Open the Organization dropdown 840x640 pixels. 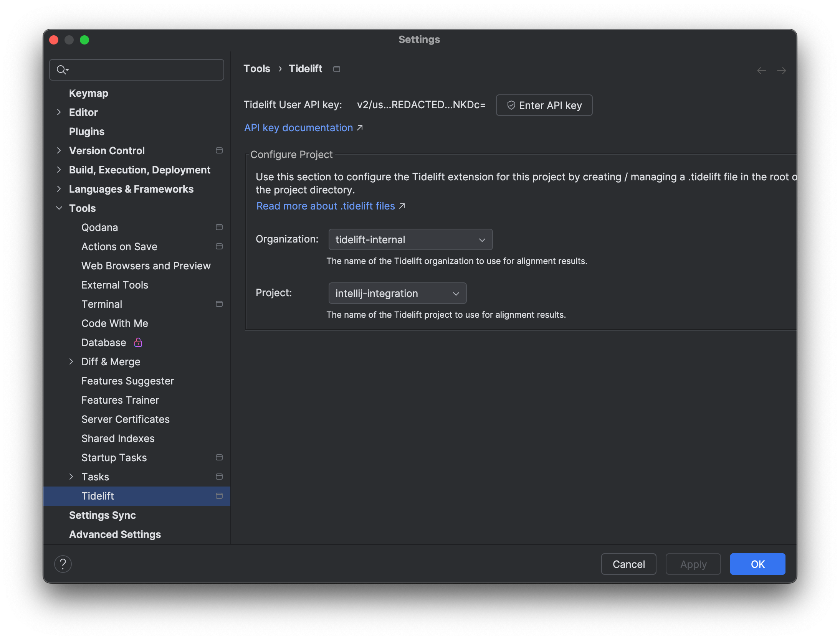coord(410,239)
